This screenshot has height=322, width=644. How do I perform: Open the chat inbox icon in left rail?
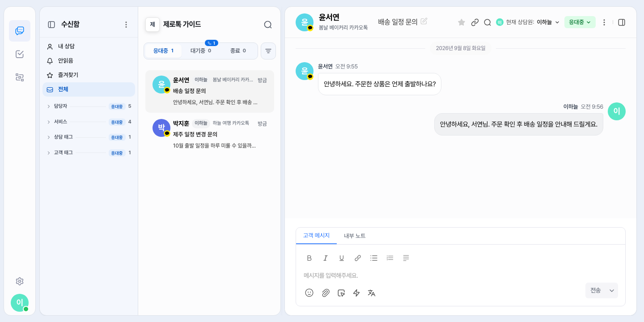pyautogui.click(x=20, y=31)
